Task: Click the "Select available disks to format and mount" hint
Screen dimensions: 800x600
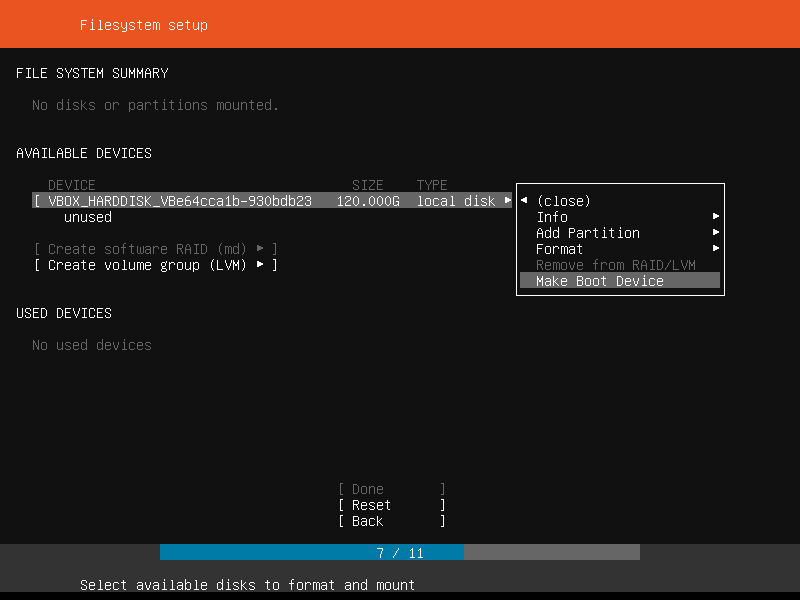Action: pyautogui.click(x=247, y=585)
